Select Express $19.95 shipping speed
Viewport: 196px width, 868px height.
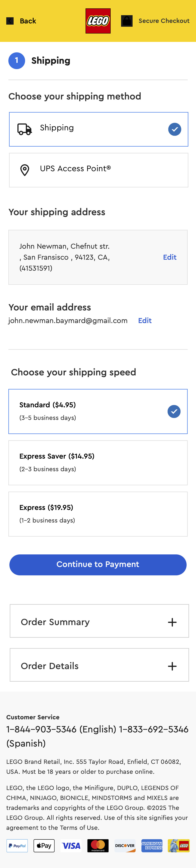(x=98, y=514)
